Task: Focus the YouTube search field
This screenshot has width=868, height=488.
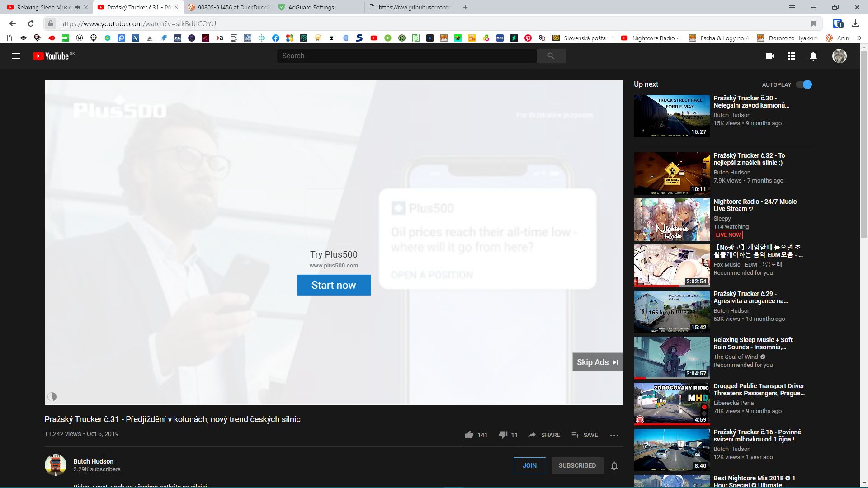Action: pos(406,56)
